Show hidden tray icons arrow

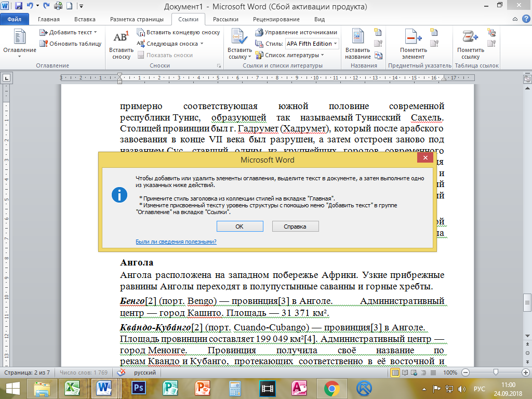tap(424, 389)
